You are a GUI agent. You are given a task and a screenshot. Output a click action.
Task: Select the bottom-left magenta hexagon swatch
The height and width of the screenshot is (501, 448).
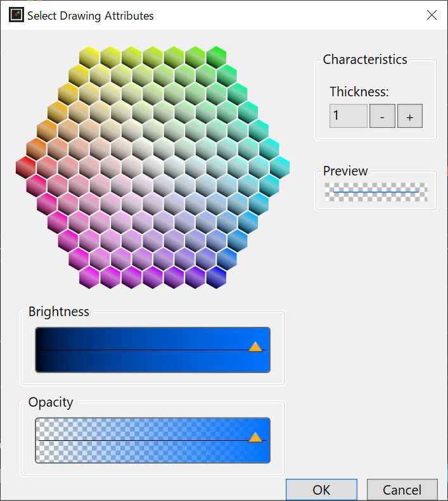[89, 277]
